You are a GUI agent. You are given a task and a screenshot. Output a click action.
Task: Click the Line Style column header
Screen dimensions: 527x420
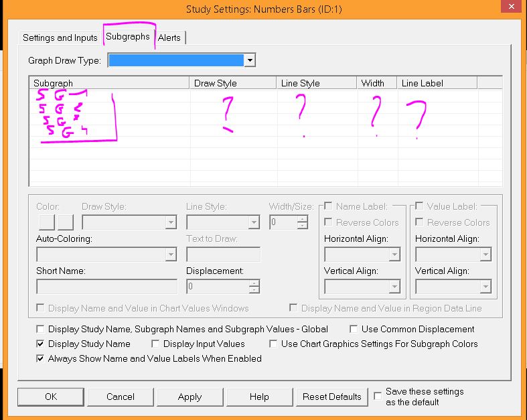tap(317, 83)
